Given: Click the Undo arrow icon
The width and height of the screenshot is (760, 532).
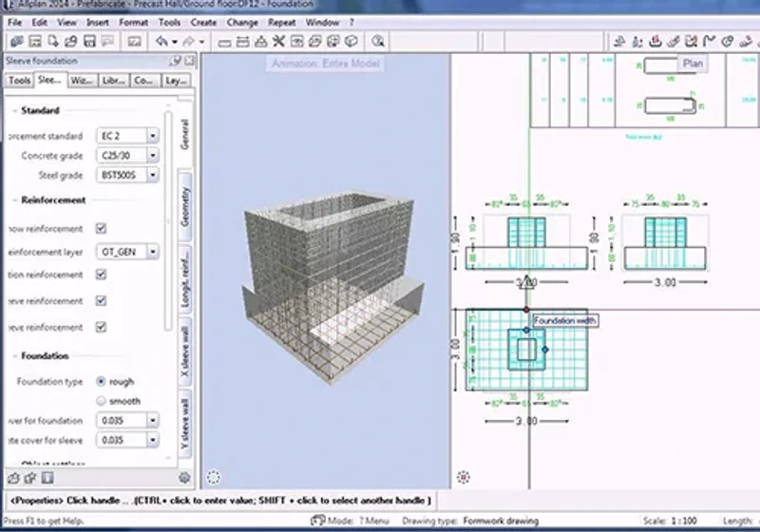Looking at the screenshot, I should coord(161,42).
